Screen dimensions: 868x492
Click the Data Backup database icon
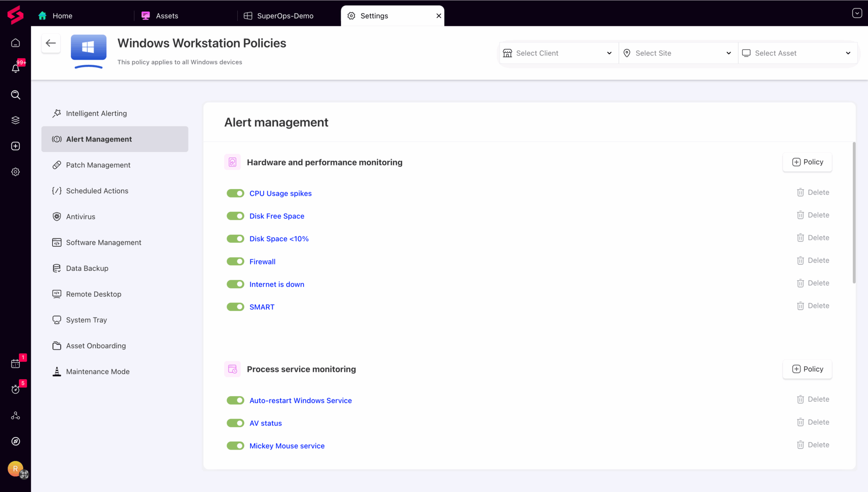(57, 268)
